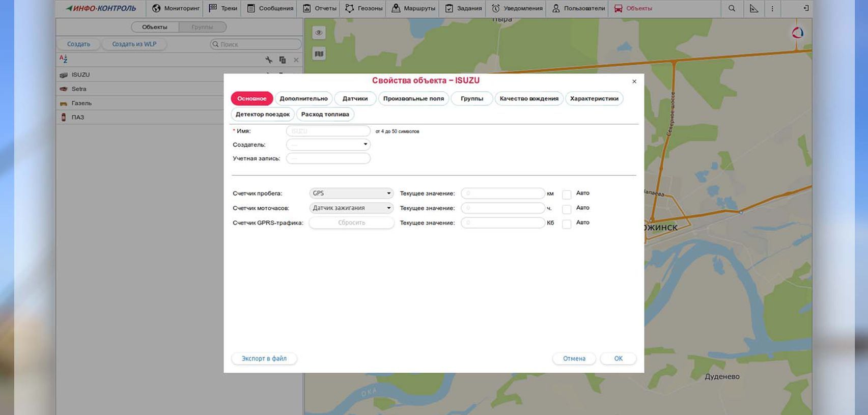Open the Треки section
The height and width of the screenshot is (415, 868).
pos(223,8)
